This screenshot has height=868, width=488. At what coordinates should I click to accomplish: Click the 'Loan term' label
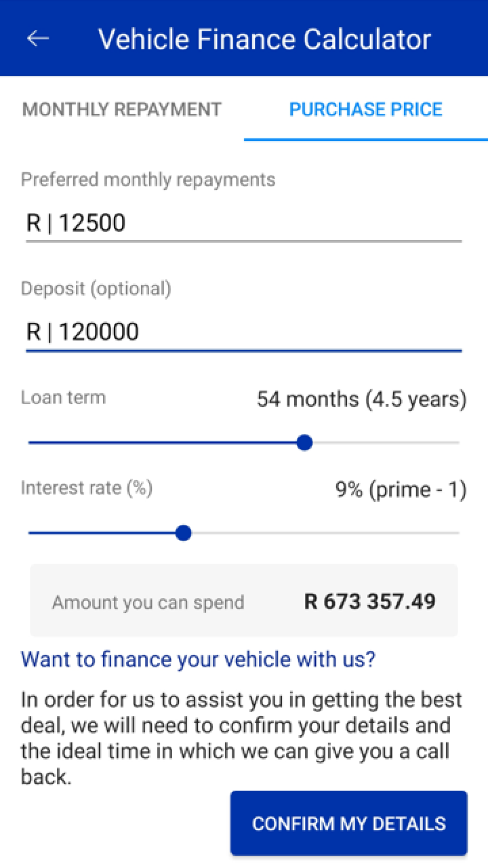(63, 397)
